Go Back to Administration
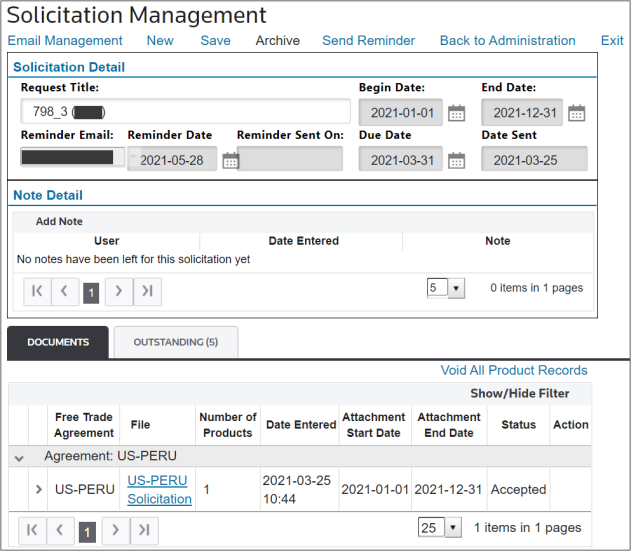631x551 pixels. (x=507, y=41)
